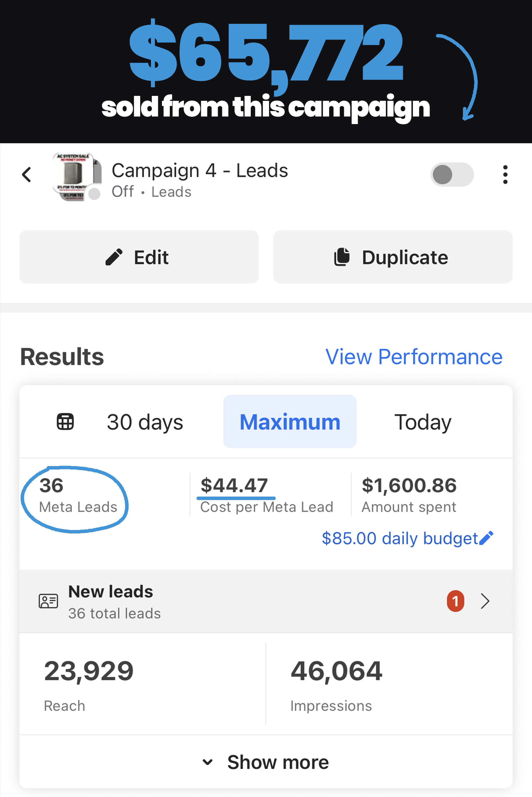The height and width of the screenshot is (797, 532).
Task: Open New leads chevron arrow
Action: tap(485, 601)
